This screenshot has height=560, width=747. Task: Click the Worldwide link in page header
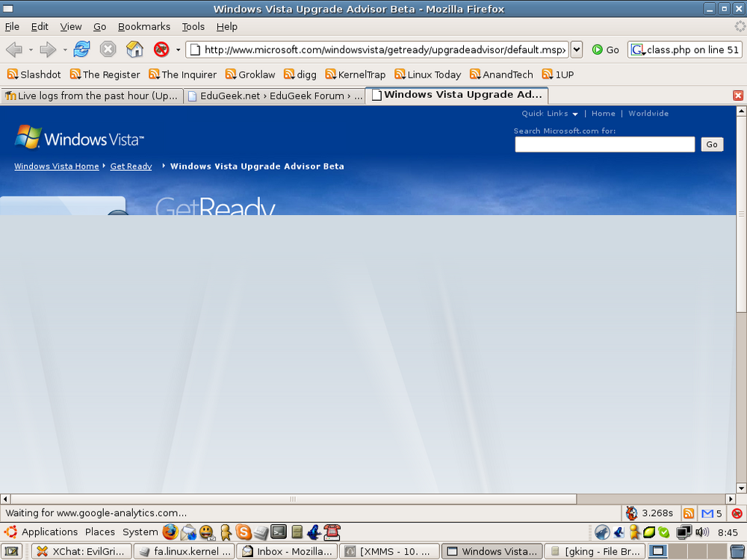[648, 113]
